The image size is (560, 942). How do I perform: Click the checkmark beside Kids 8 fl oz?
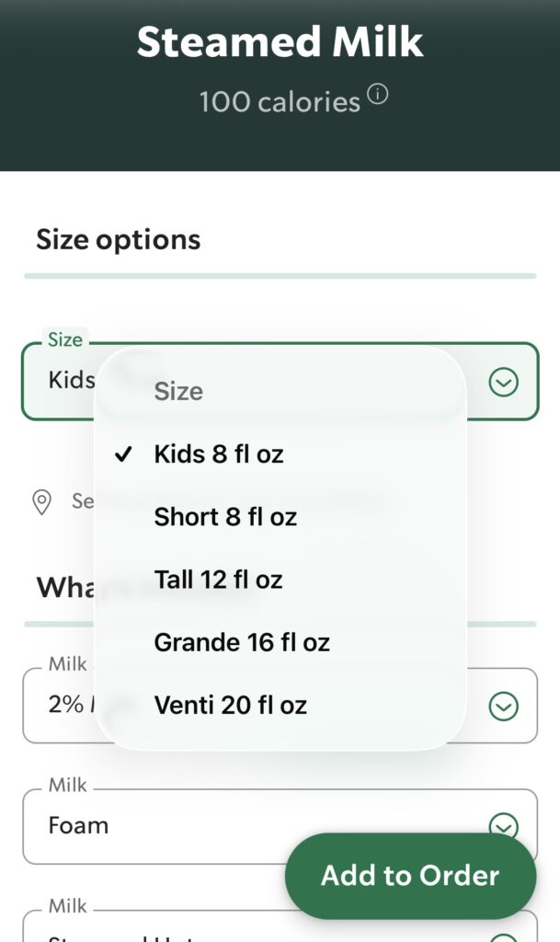124,454
